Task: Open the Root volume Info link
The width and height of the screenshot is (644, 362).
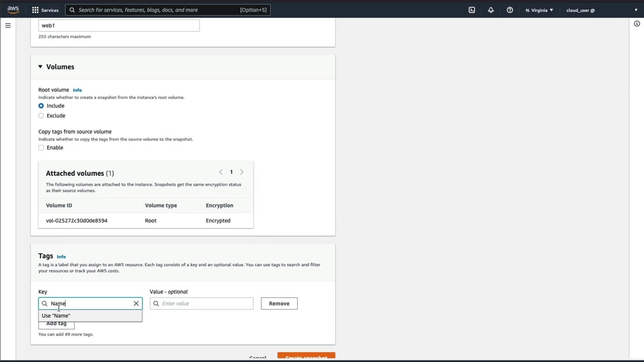Action: point(77,90)
